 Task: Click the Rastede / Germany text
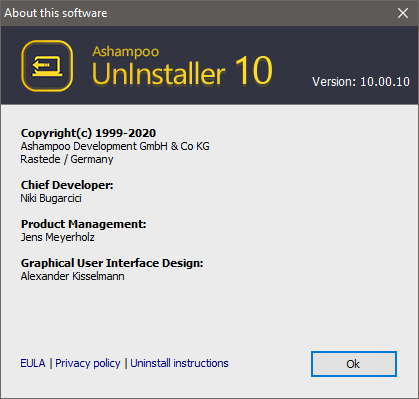(67, 159)
